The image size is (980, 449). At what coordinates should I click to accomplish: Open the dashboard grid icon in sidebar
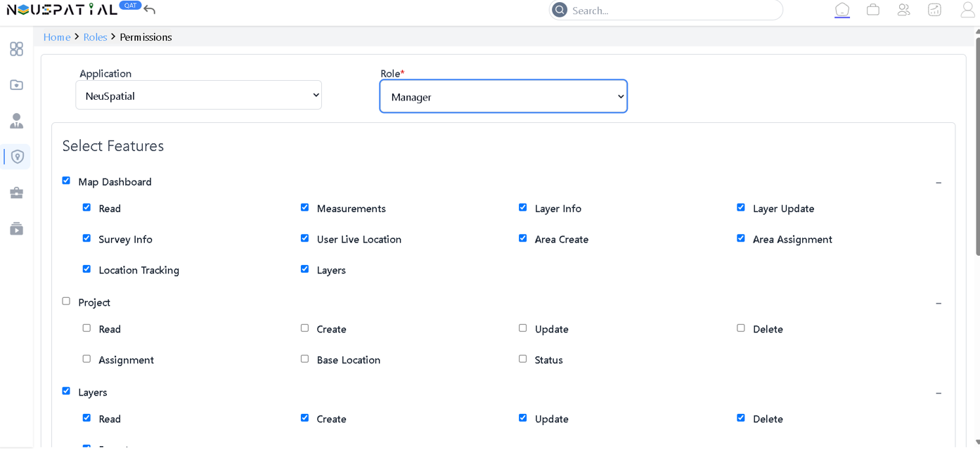tap(16, 49)
